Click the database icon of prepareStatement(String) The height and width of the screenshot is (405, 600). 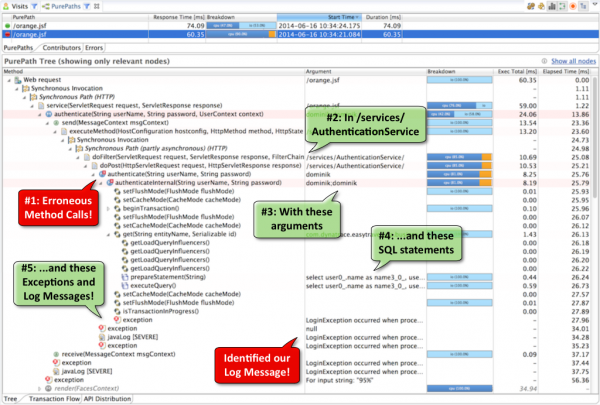tap(125, 277)
